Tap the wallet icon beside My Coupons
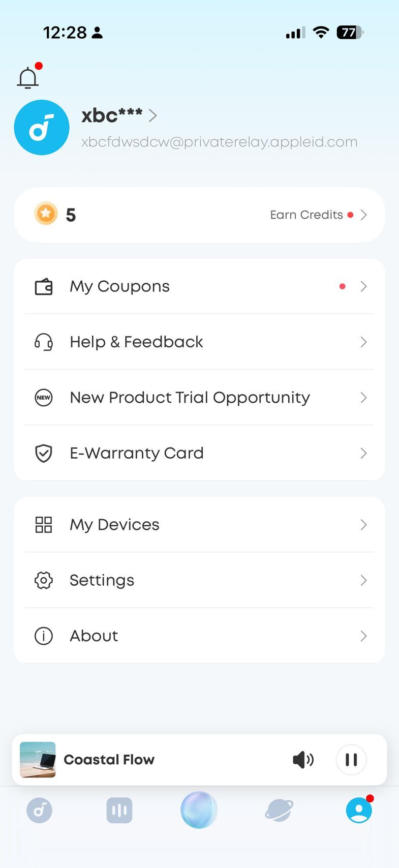Viewport: 399px width, 868px height. (44, 286)
